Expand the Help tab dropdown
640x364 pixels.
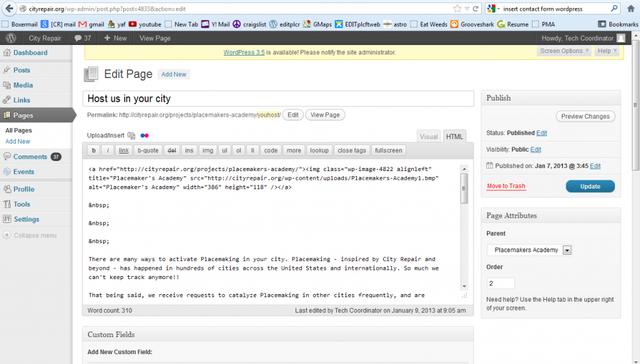point(606,51)
